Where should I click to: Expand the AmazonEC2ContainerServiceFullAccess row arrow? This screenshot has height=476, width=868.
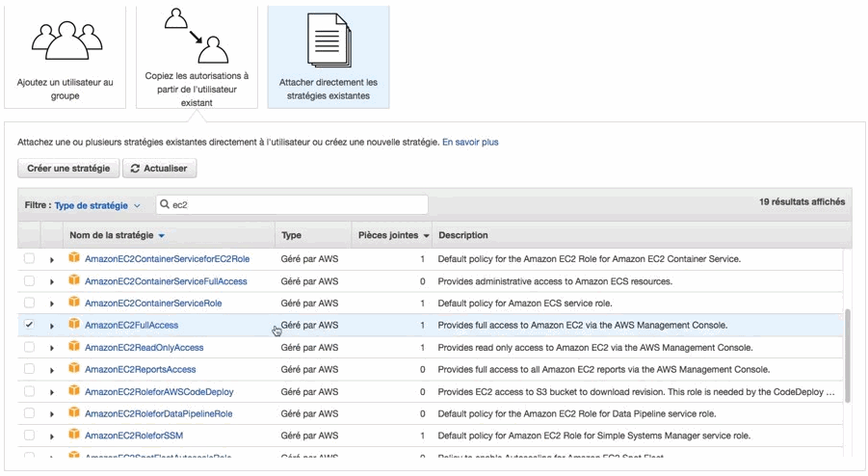point(51,281)
